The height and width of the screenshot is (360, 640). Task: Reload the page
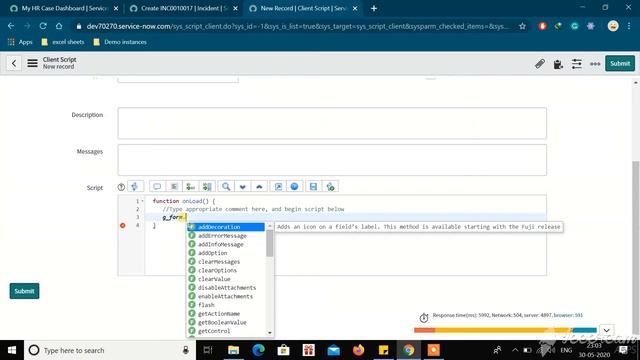(43, 26)
